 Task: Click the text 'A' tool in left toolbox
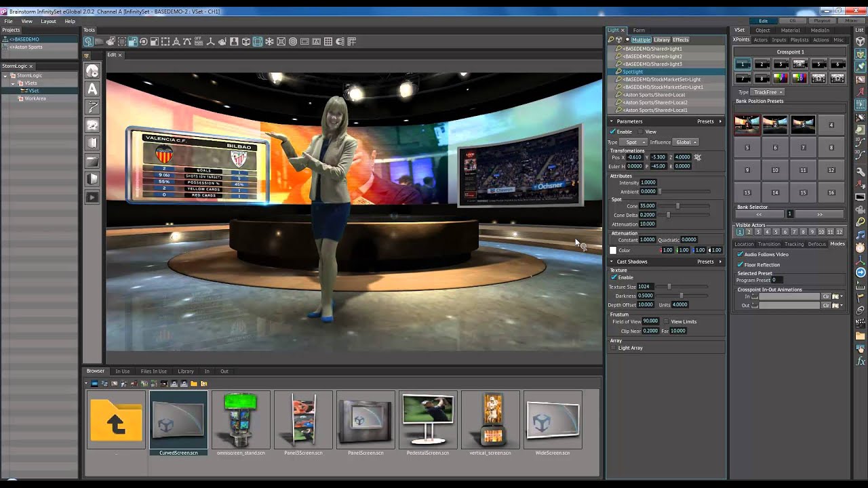(x=92, y=89)
